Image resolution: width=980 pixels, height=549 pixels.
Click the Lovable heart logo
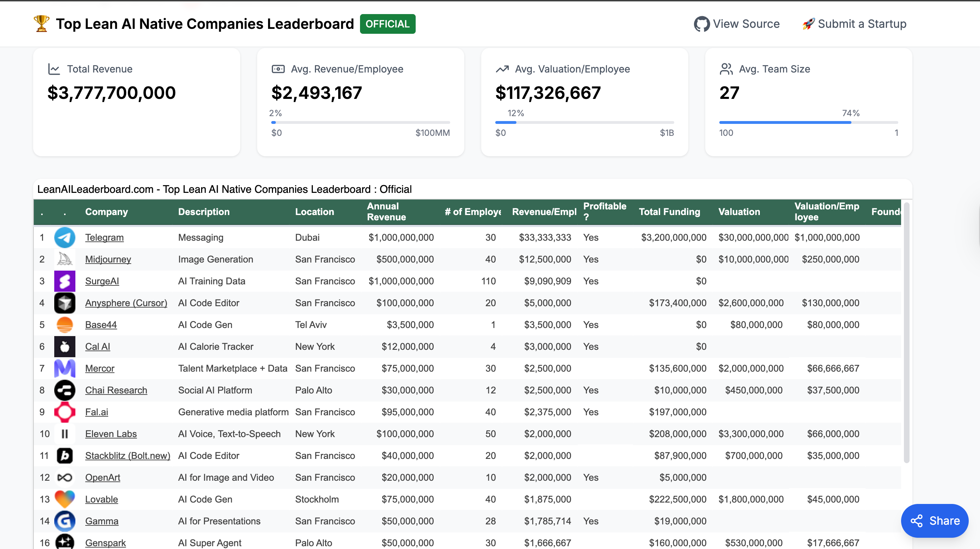tap(65, 499)
